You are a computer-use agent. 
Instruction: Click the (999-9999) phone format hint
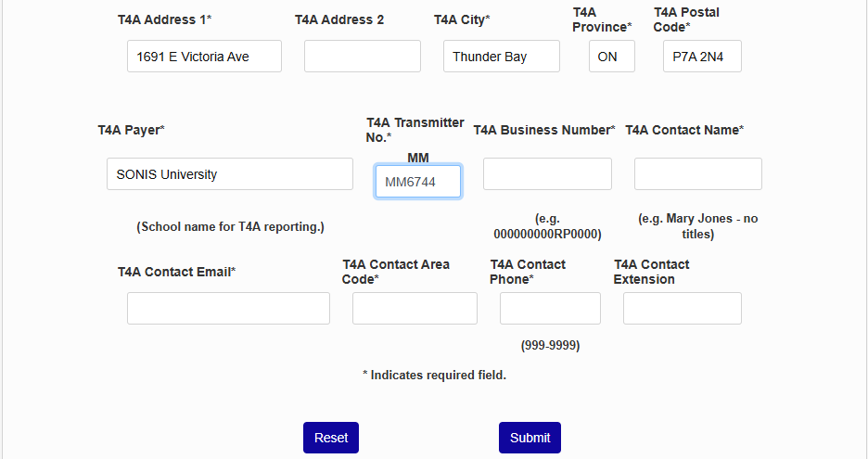pyautogui.click(x=550, y=346)
